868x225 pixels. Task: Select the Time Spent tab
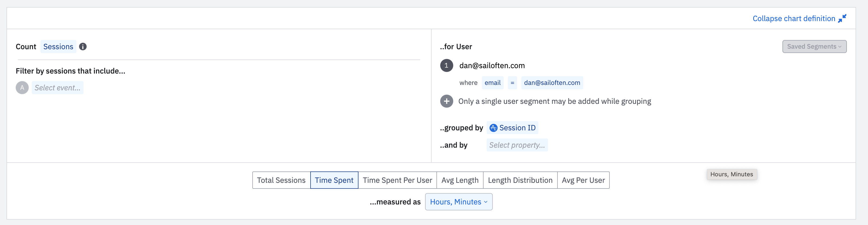pos(334,180)
